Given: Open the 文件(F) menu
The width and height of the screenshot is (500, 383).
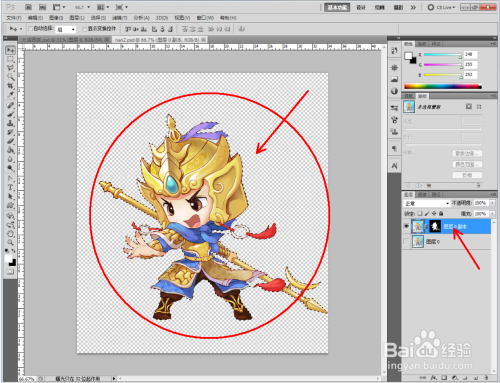Looking at the screenshot, I should tap(14, 18).
